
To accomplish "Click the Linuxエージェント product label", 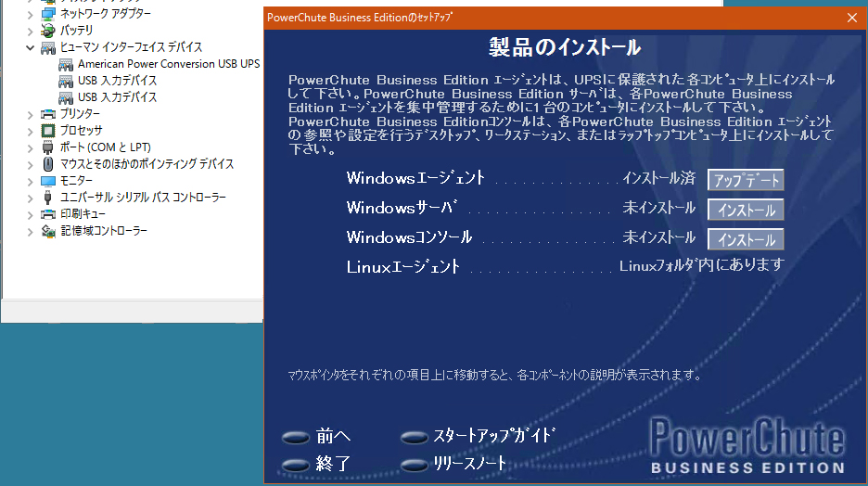I will (x=403, y=267).
